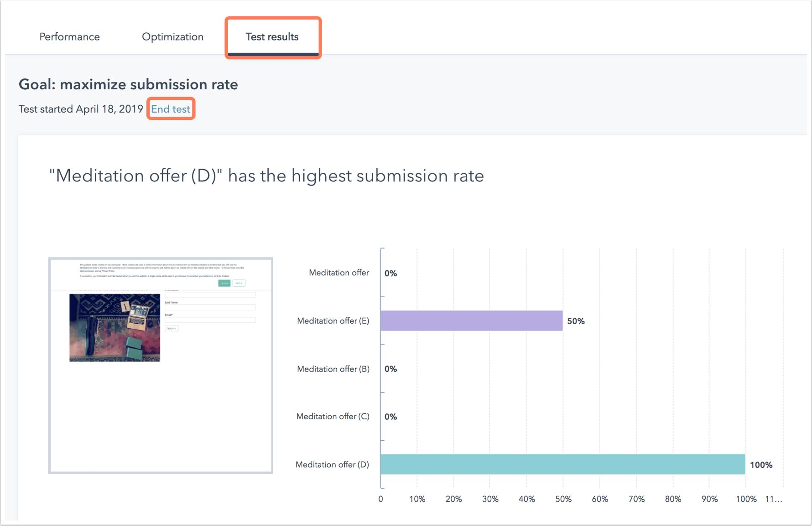Click the End test link
Image resolution: width=812 pixels, height=526 pixels.
[x=171, y=109]
